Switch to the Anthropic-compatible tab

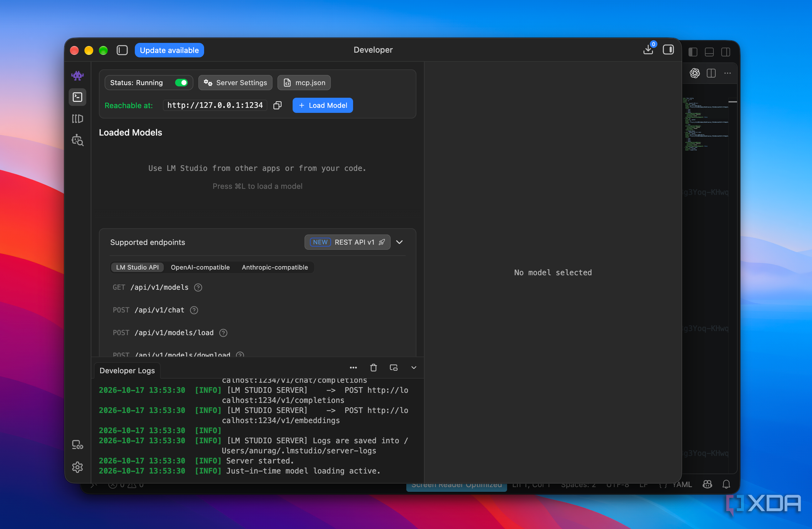click(275, 267)
